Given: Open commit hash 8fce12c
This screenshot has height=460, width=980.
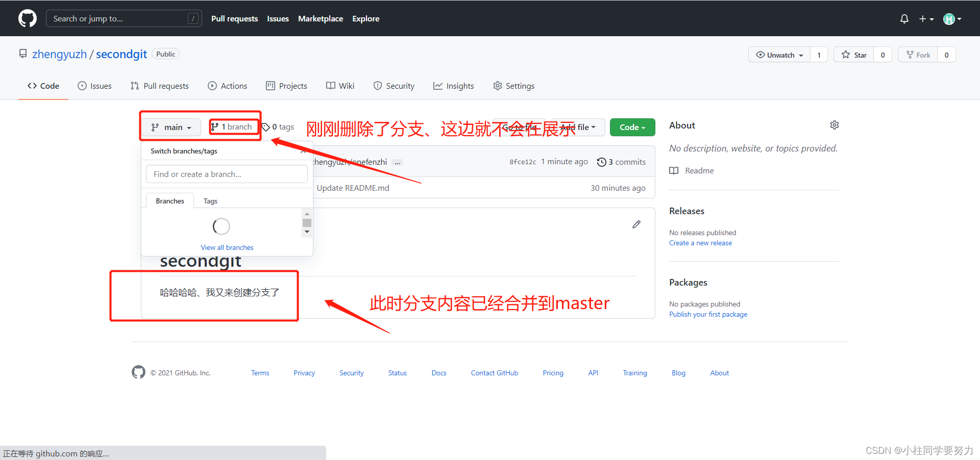Looking at the screenshot, I should coord(523,162).
